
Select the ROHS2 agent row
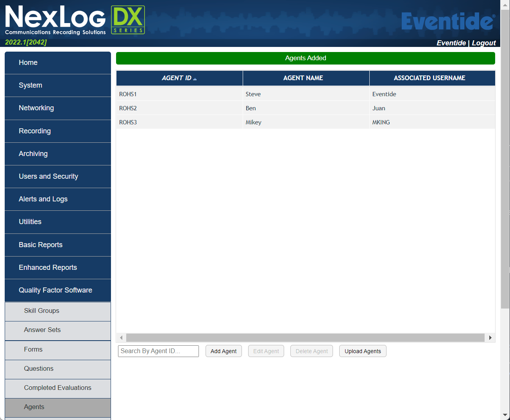(x=180, y=108)
